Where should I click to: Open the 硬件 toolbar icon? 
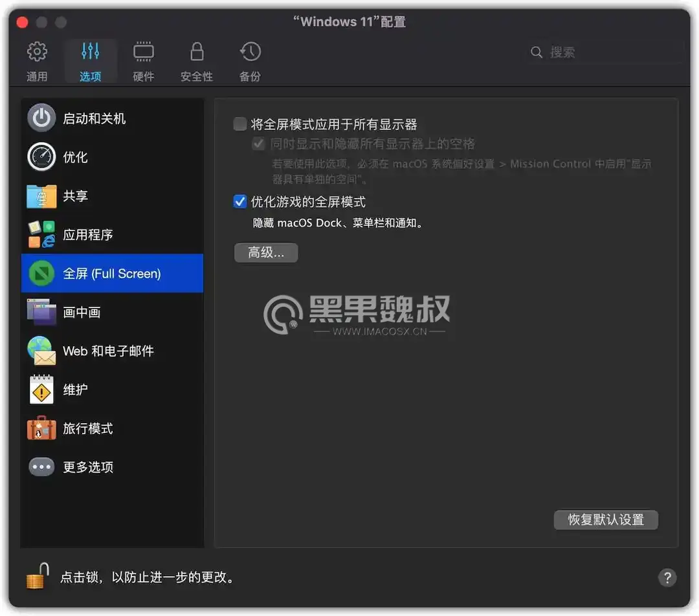143,60
